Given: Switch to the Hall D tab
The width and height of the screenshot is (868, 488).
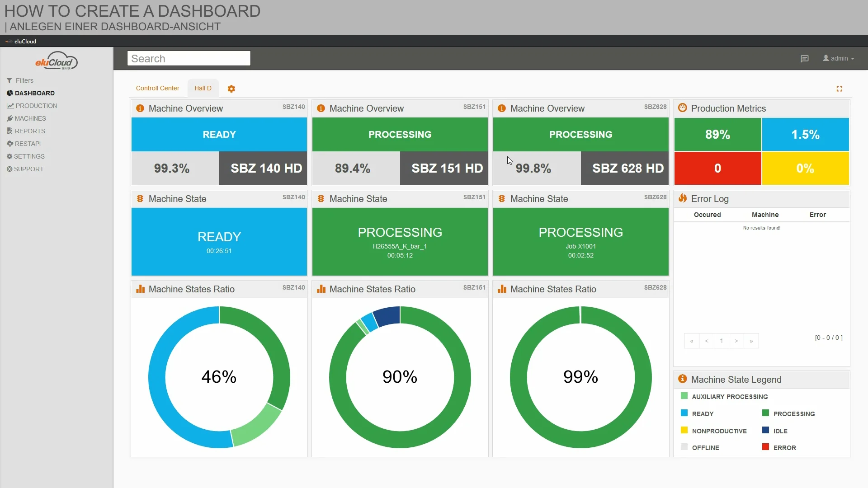Looking at the screenshot, I should click(203, 88).
